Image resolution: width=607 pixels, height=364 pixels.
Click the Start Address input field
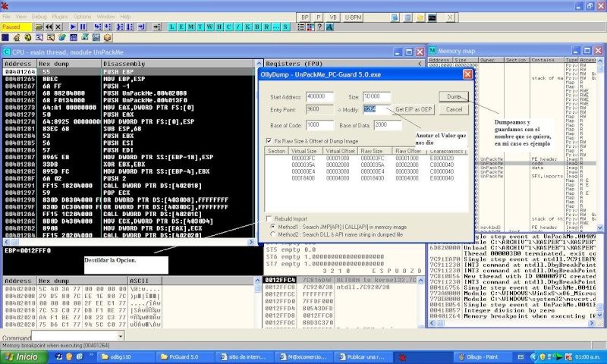pos(319,97)
